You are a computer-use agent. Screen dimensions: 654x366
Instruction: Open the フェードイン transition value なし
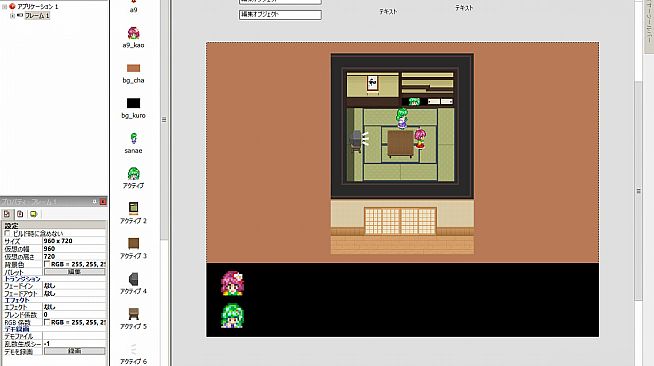pyautogui.click(x=74, y=286)
